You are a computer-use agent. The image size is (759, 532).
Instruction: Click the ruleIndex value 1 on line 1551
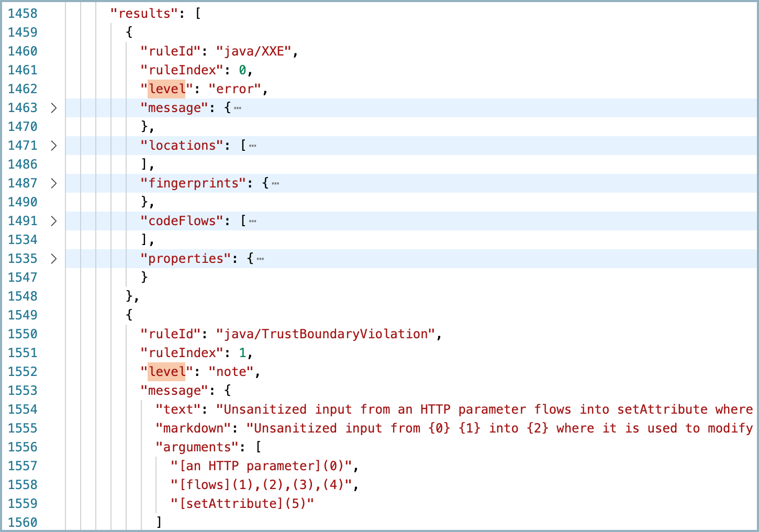point(242,353)
